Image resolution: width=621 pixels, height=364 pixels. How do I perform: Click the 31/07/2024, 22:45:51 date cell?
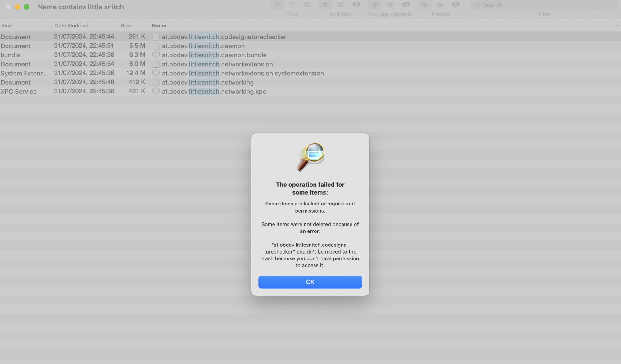coord(84,46)
